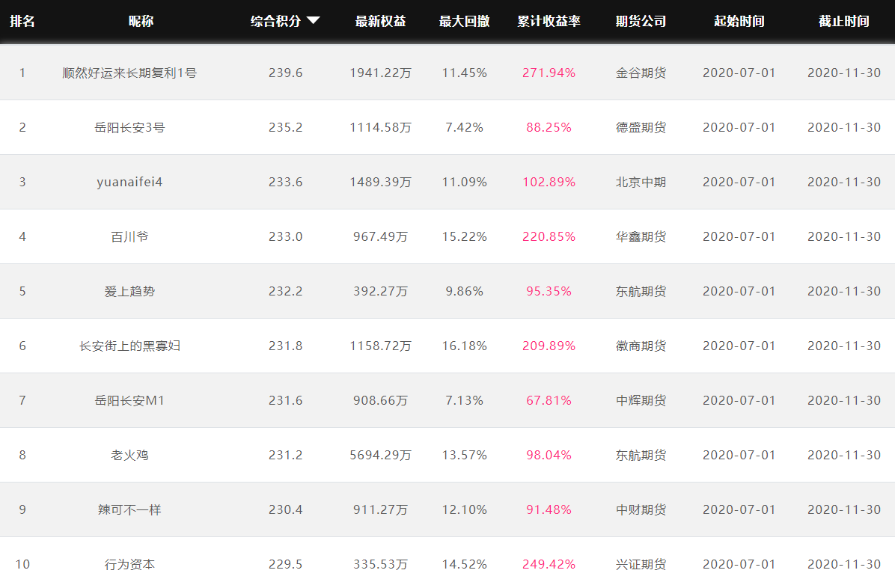Select return rate 67.81%

pos(549,400)
